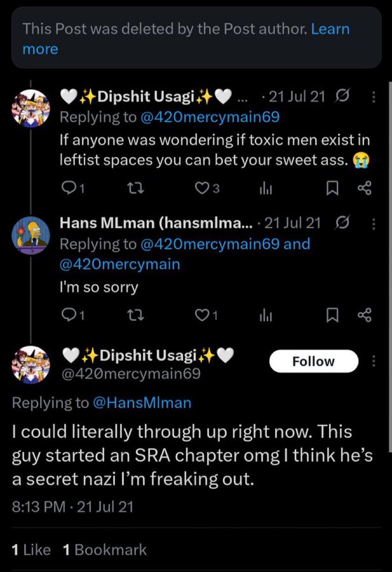Open more options beside the Follow button

[374, 361]
